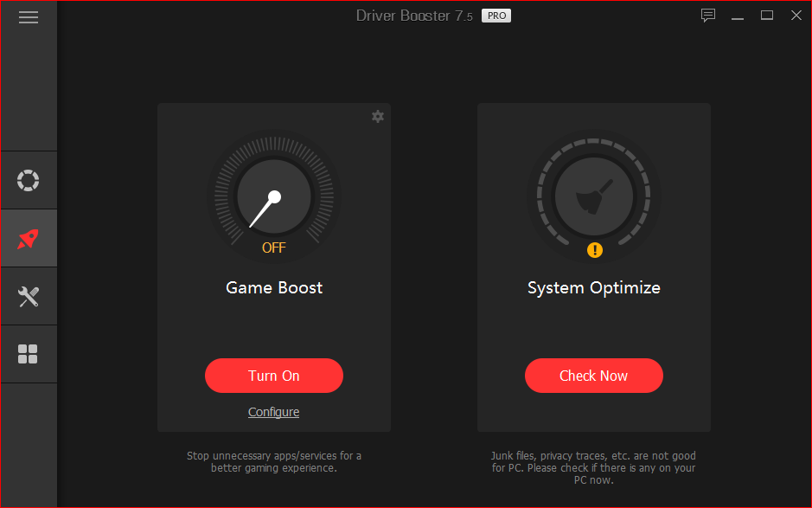Viewport: 812px width, 508px height.
Task: Click the yellow warning exclamation badge
Action: (x=594, y=250)
